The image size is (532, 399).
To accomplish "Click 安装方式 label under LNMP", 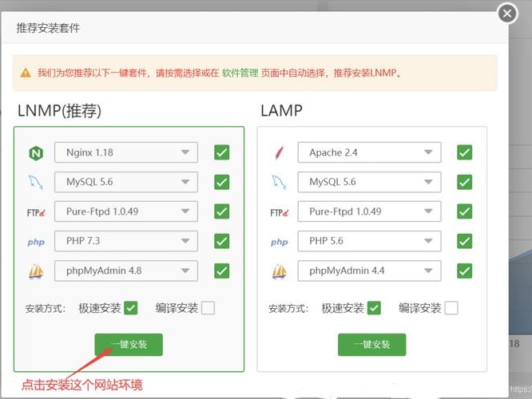I will [x=46, y=309].
